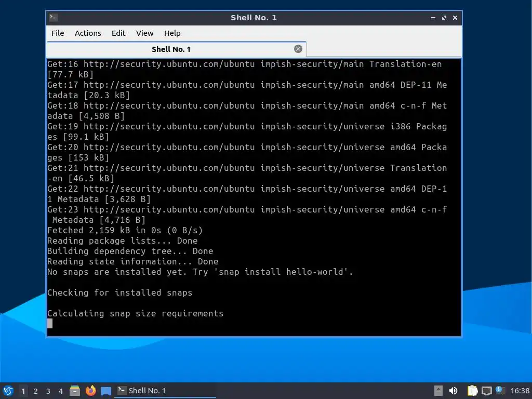Click 'Reading package lists... Done' line

click(x=123, y=241)
